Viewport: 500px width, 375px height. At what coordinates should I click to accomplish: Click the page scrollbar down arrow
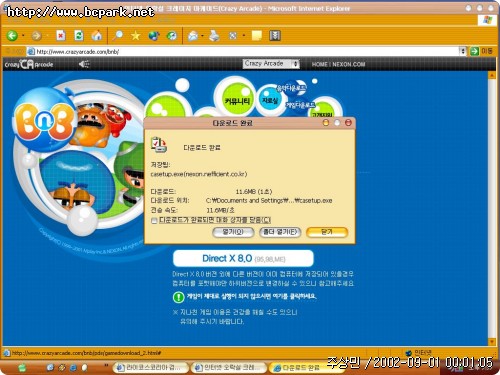pyautogui.click(x=492, y=342)
